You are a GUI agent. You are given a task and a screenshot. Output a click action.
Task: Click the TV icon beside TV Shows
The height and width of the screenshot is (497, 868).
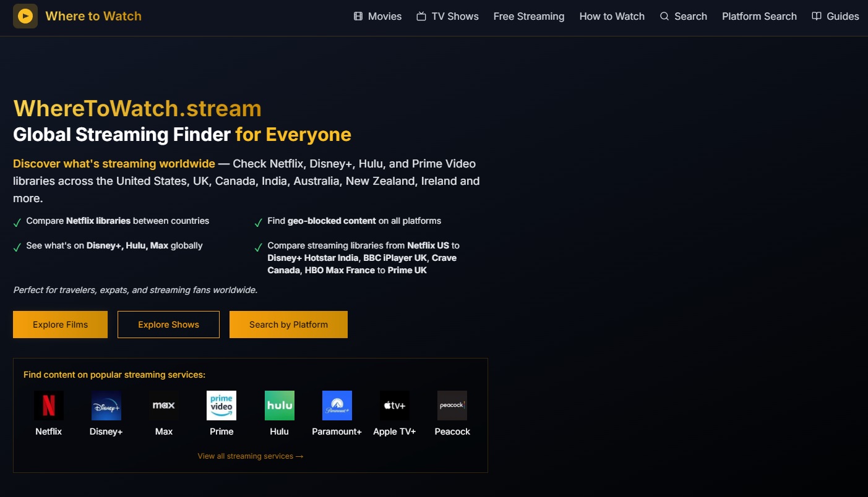[421, 17]
